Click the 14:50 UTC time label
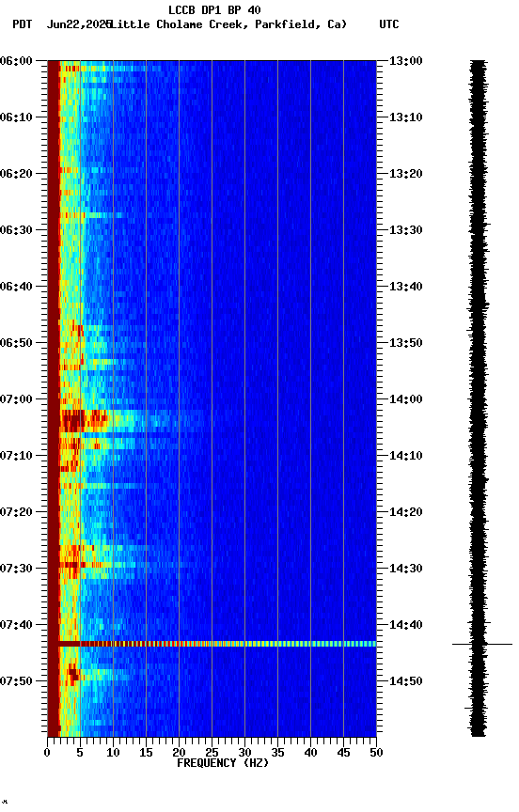Viewport: 519px width, 812px height. pyautogui.click(x=406, y=681)
